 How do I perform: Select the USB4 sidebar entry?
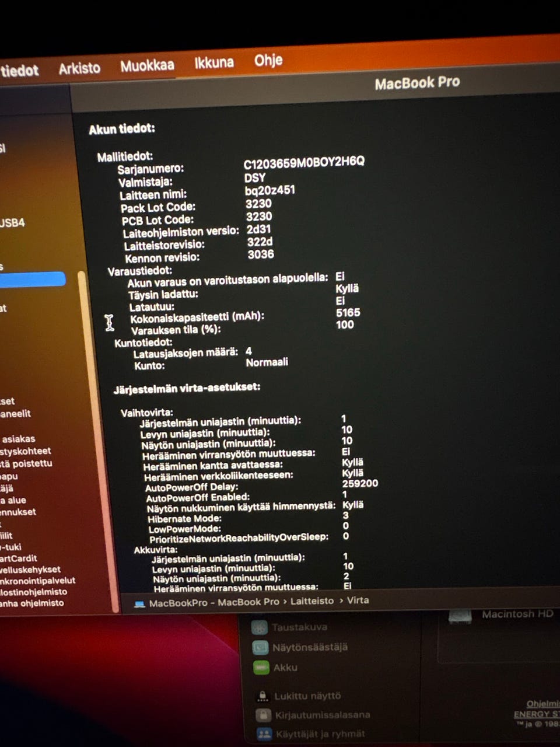pos(12,222)
